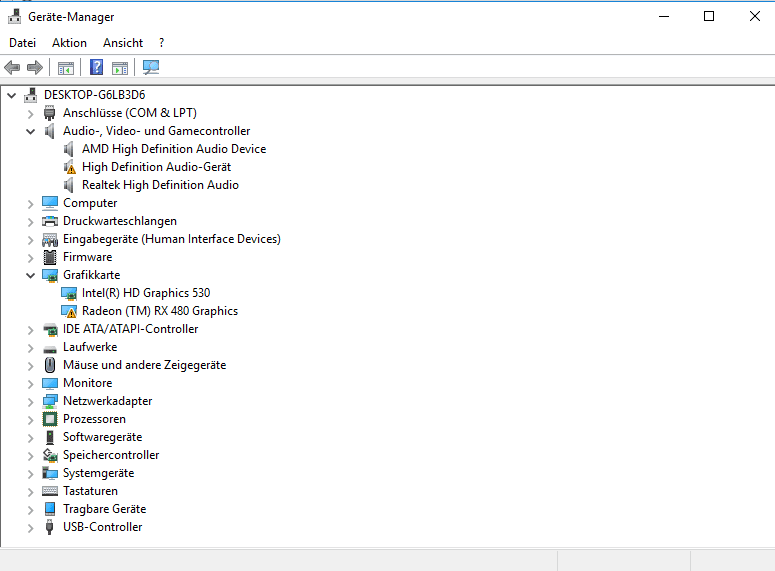Click the Back arrow toolbar icon
This screenshot has width=775, height=571.
point(12,67)
